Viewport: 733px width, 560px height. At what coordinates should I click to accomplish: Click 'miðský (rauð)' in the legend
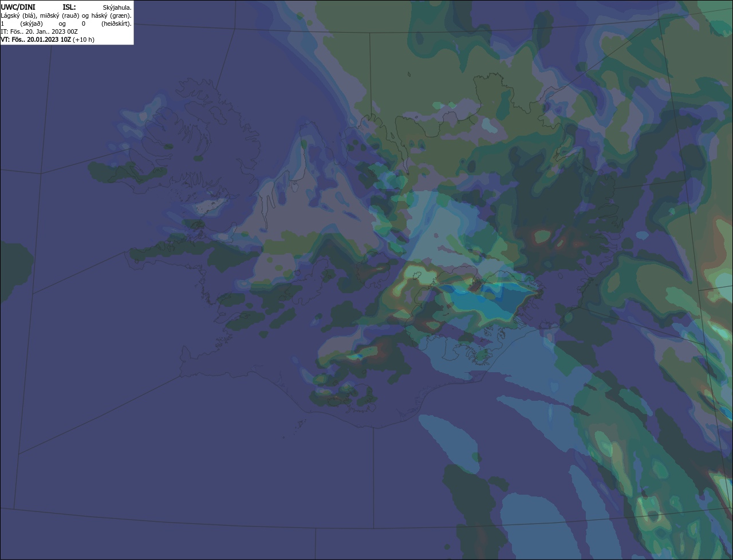[x=59, y=15]
